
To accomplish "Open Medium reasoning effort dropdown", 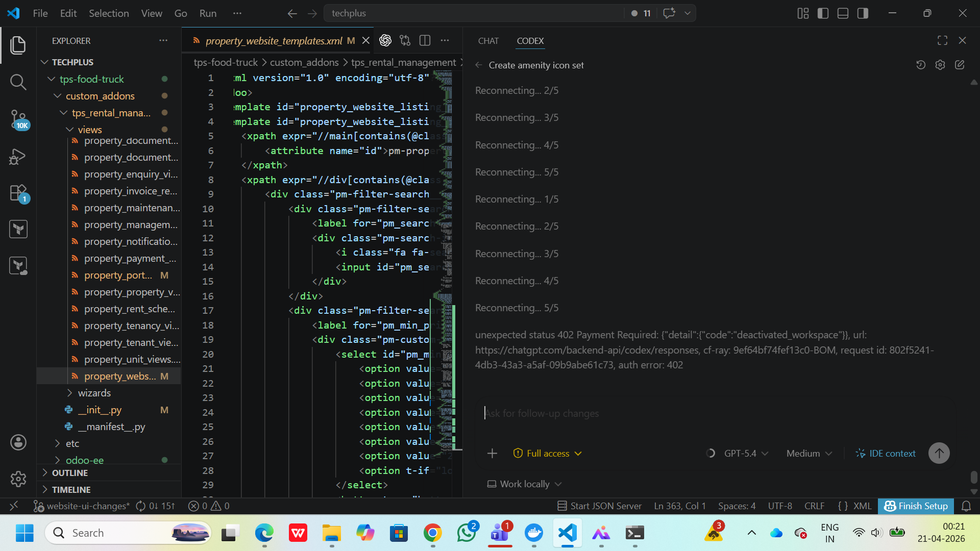I will 809,453.
